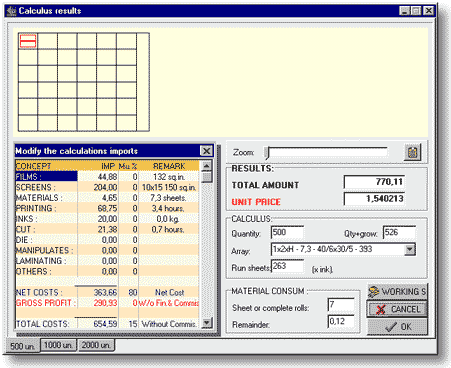Select the MANIPULATES row label
The width and height of the screenshot is (451, 368).
click(x=45, y=250)
